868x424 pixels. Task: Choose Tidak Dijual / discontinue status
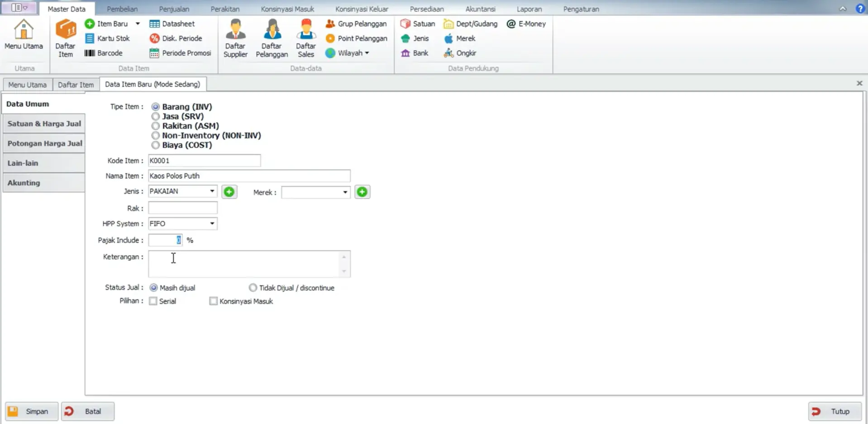[253, 288]
